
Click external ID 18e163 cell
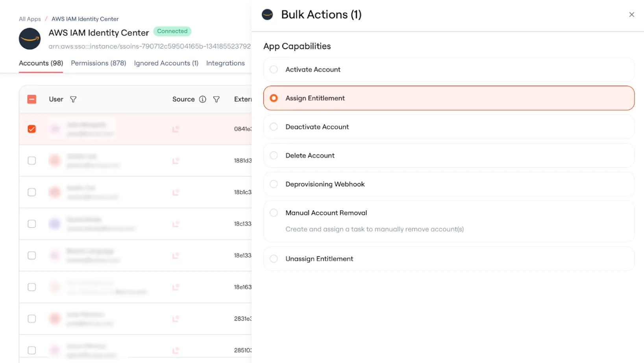[x=242, y=287]
